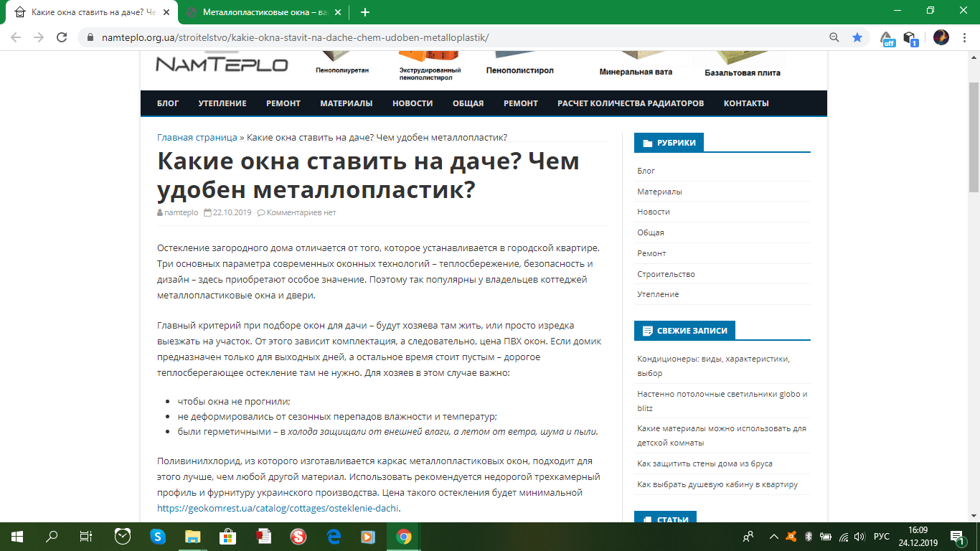This screenshot has height=551, width=980.
Task: Open the Строительство category in sidebar
Action: (666, 274)
